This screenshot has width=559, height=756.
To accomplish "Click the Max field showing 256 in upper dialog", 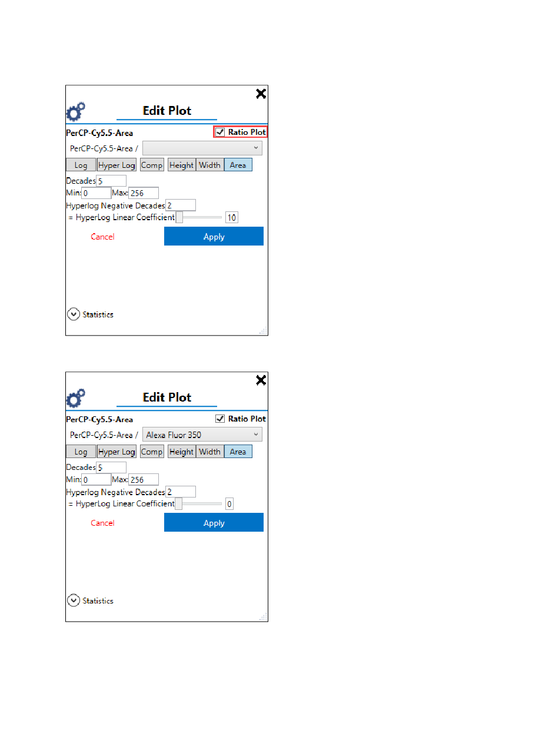I will coord(144,193).
